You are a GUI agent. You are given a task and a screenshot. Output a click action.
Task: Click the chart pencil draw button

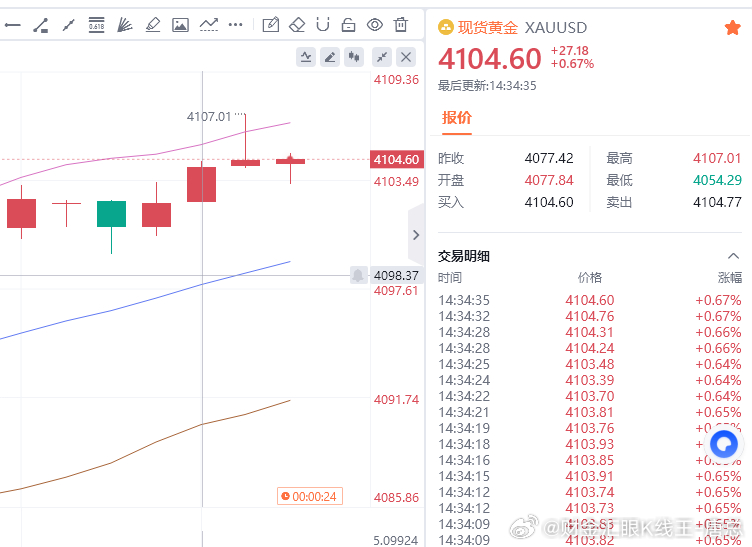tap(330, 58)
